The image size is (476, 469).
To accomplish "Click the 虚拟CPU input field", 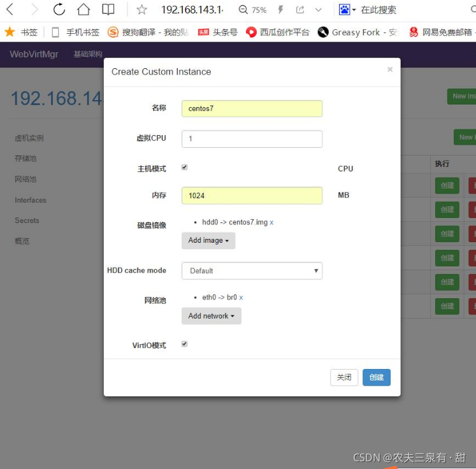I will tap(252, 139).
